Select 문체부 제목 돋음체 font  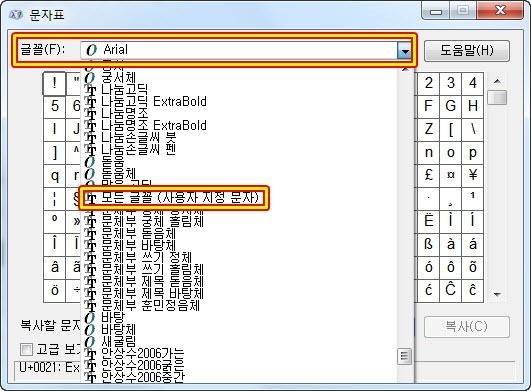click(x=153, y=281)
